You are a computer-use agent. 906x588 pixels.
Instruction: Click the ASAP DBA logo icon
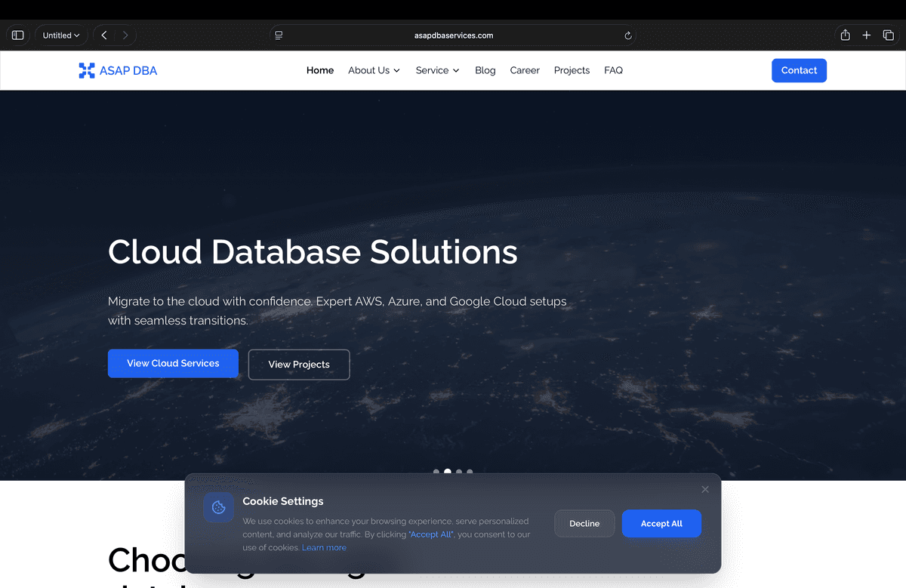point(85,70)
